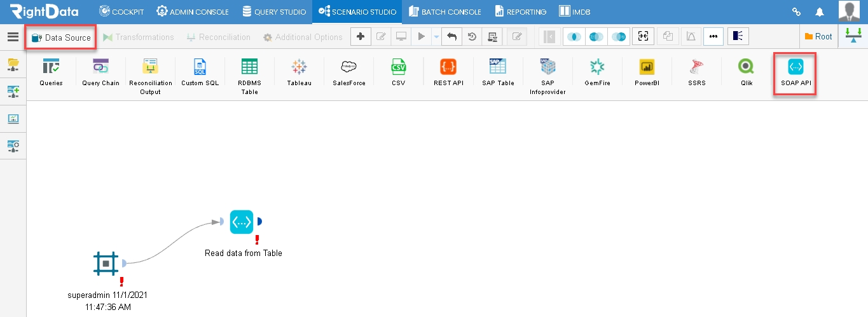Viewport: 868px width, 317px height.
Task: Click the plus add-new button
Action: coord(361,37)
